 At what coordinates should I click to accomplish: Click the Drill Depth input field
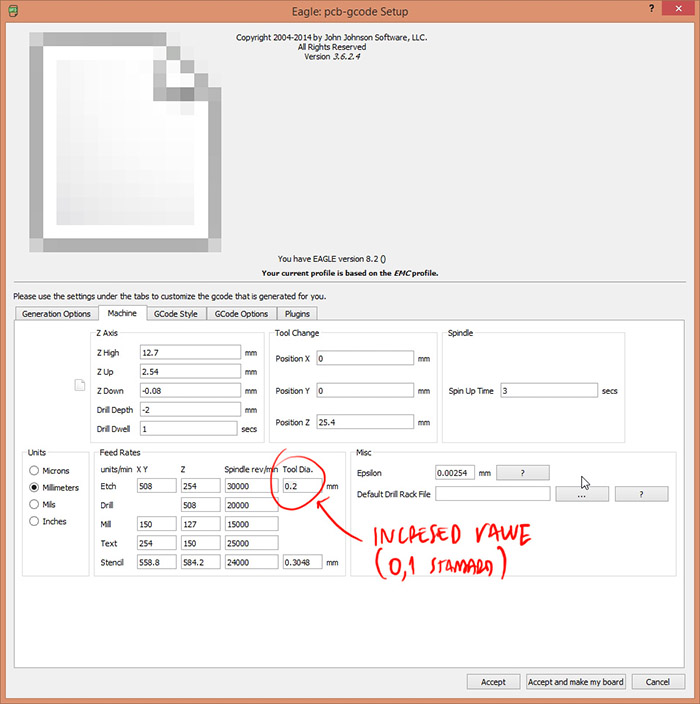[190, 410]
